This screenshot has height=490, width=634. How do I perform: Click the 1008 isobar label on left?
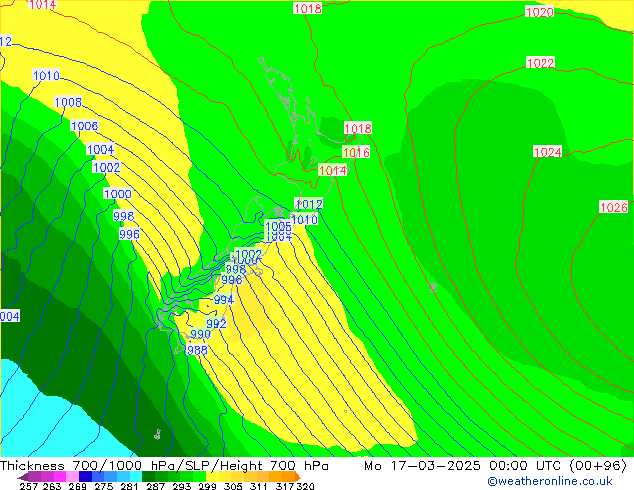(x=68, y=103)
